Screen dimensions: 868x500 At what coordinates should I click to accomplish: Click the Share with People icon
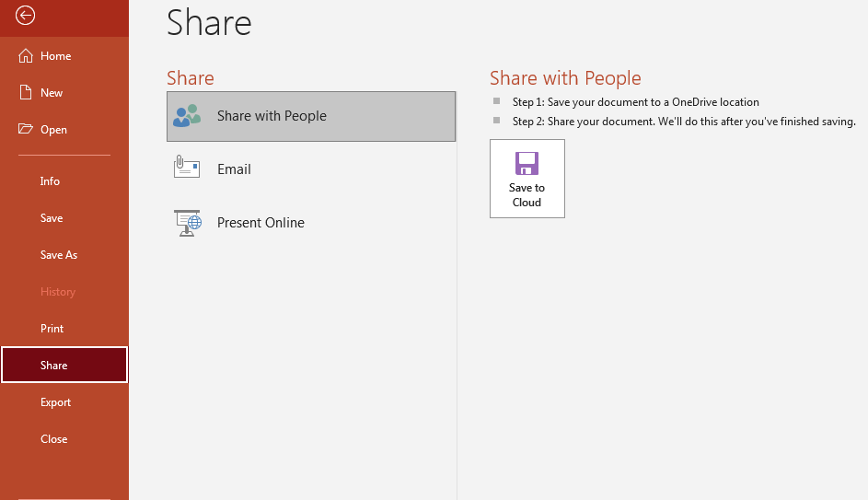[187, 116]
